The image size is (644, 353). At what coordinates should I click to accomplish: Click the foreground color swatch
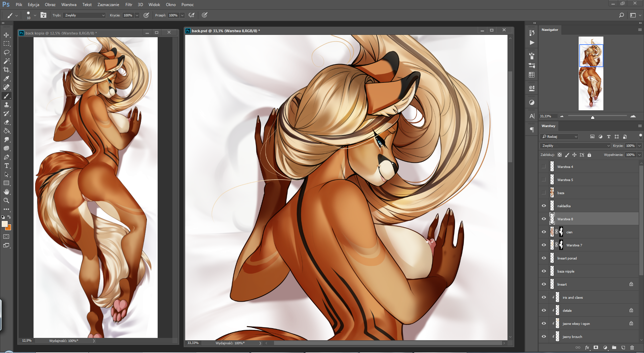click(x=5, y=224)
